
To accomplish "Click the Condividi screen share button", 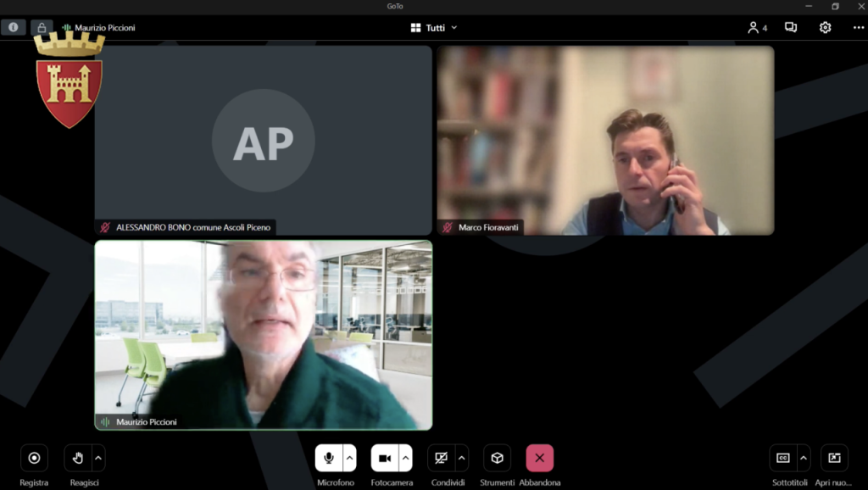I will tap(441, 458).
